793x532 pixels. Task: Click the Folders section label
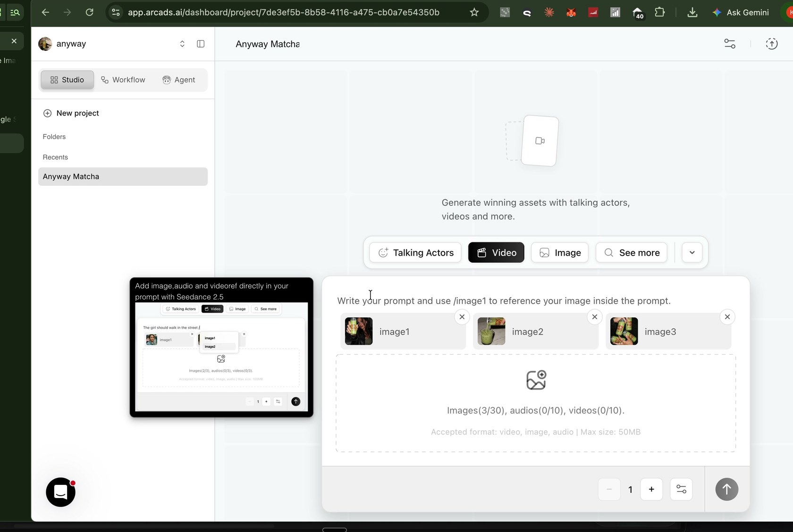(x=54, y=137)
